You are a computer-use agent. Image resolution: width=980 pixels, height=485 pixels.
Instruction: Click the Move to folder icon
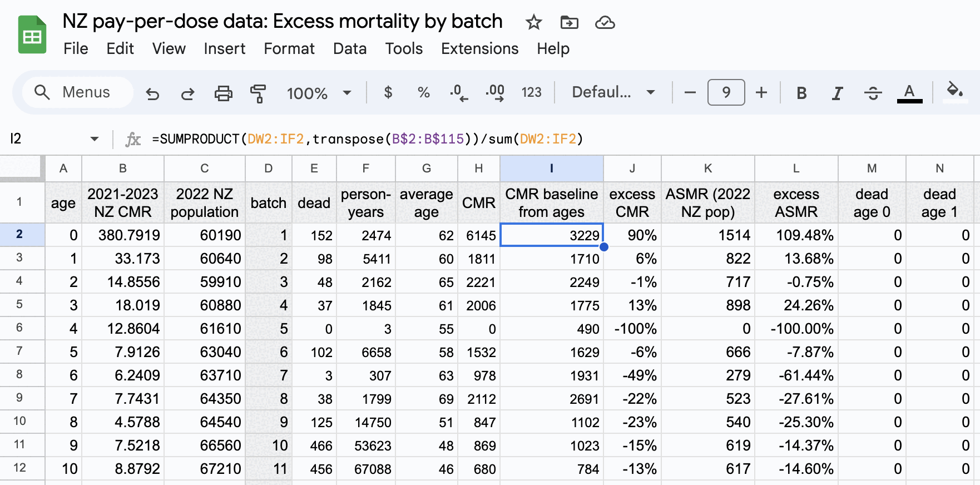tap(569, 22)
